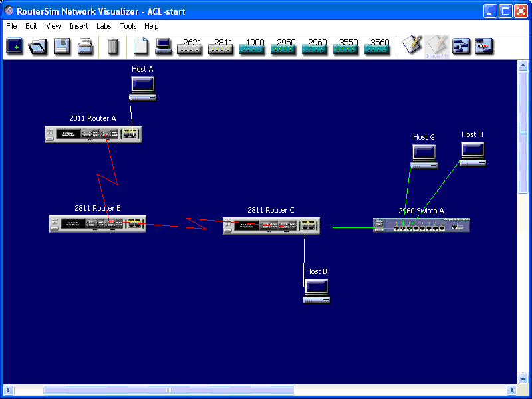Viewport: 532px width, 399px height.
Task: Click the Host B label
Action: tap(317, 271)
